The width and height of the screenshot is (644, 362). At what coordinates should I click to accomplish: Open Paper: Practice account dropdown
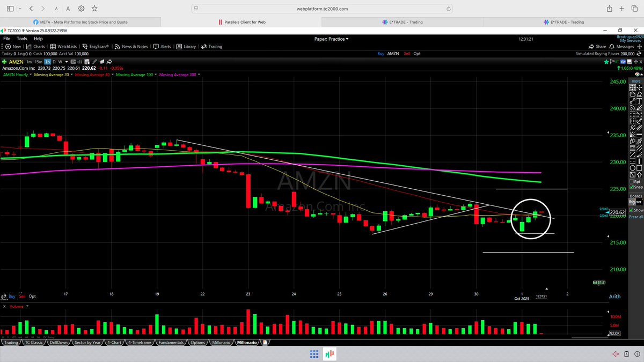click(x=331, y=39)
